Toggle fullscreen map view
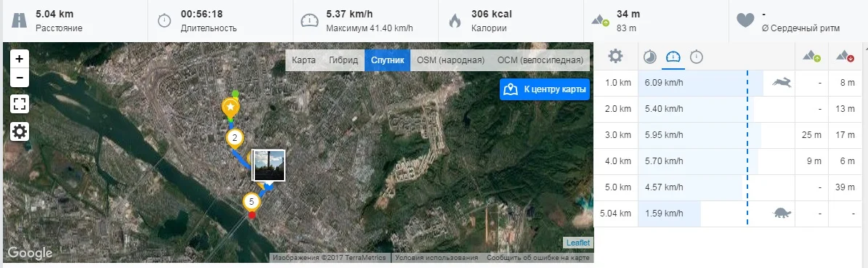This screenshot has width=868, height=268. pyautogui.click(x=20, y=104)
